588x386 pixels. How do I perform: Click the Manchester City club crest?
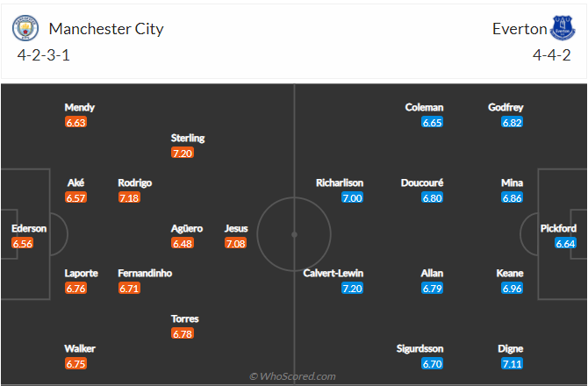(26, 28)
